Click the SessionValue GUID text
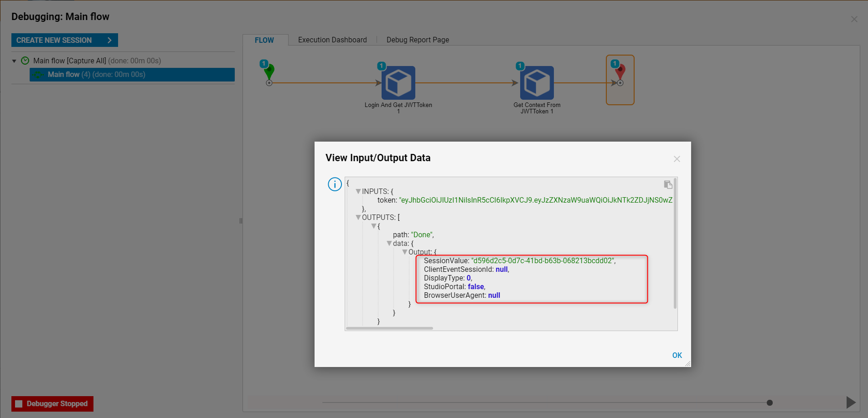 coord(543,261)
